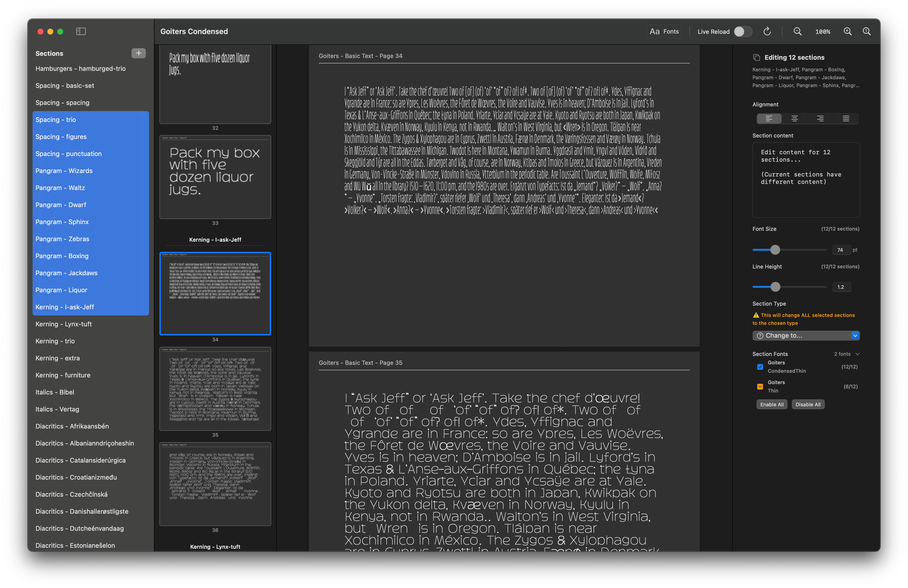Toggle the sidebar visibility icon
The height and width of the screenshot is (588, 908).
point(81,31)
